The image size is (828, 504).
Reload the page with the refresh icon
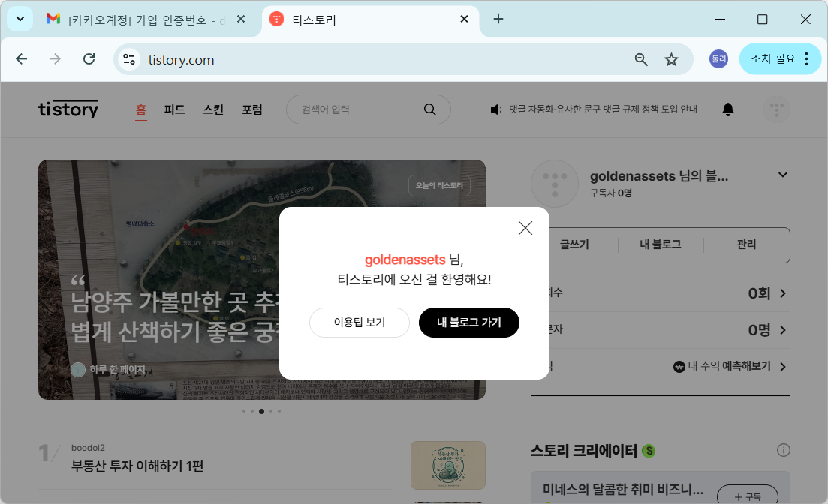pyautogui.click(x=89, y=58)
